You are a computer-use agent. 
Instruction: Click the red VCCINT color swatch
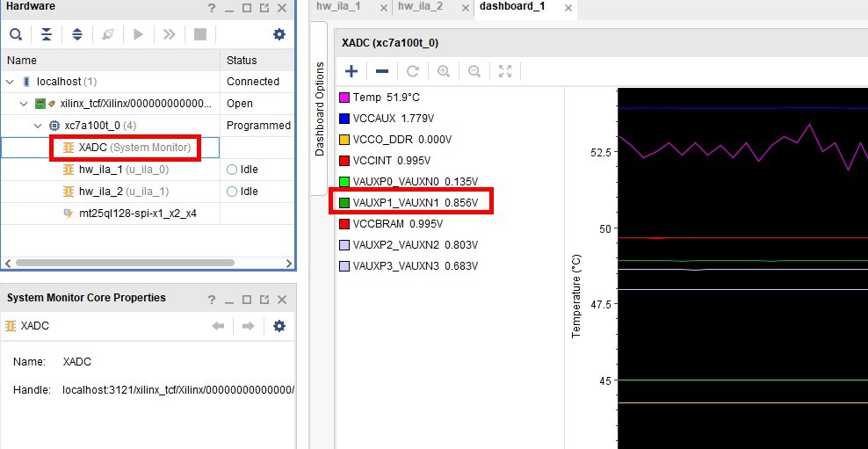pos(344,161)
